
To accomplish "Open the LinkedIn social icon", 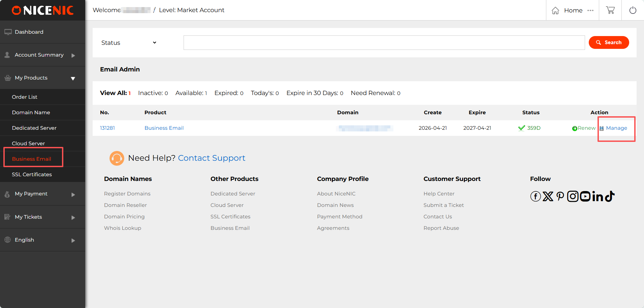I will pos(598,196).
